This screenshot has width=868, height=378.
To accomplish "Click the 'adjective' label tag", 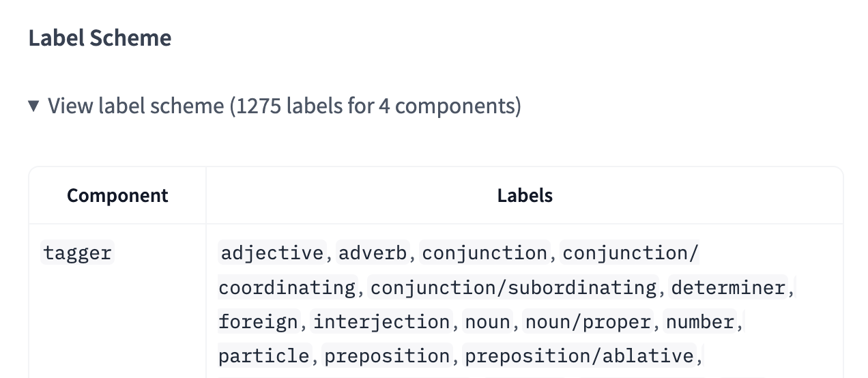I will tap(272, 253).
